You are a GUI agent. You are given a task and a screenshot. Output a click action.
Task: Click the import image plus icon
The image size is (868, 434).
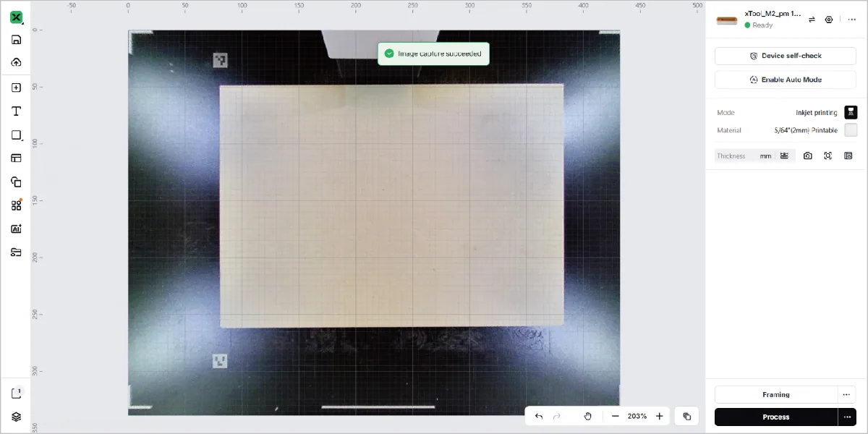(16, 88)
